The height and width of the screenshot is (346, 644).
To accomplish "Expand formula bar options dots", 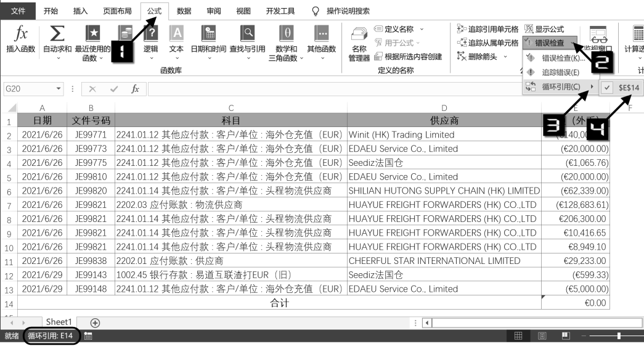I will [x=72, y=89].
